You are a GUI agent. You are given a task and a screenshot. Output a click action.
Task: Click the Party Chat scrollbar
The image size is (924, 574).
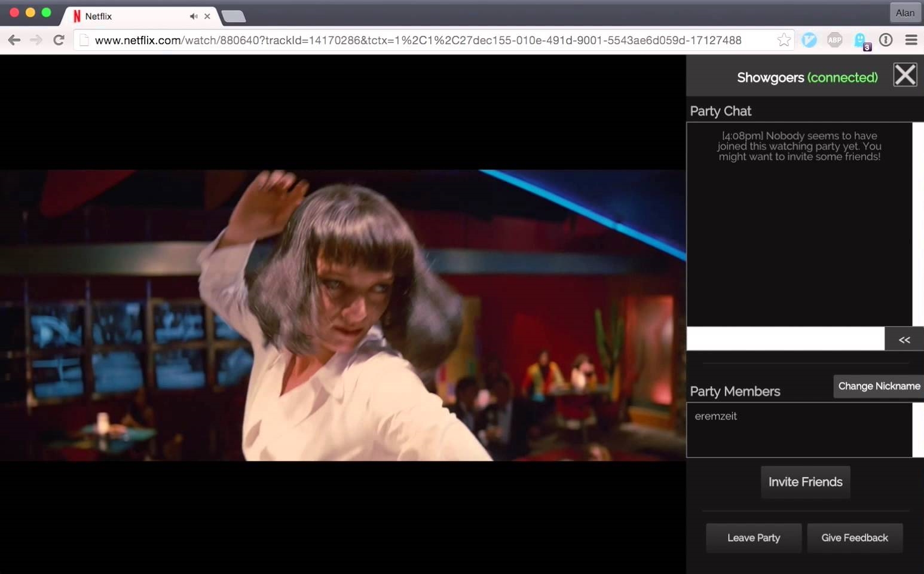point(918,224)
